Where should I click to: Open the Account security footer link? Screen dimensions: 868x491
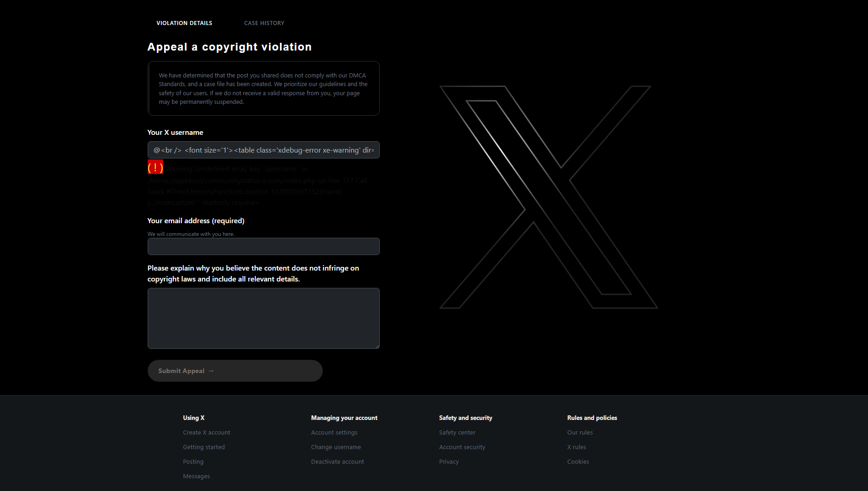462,447
